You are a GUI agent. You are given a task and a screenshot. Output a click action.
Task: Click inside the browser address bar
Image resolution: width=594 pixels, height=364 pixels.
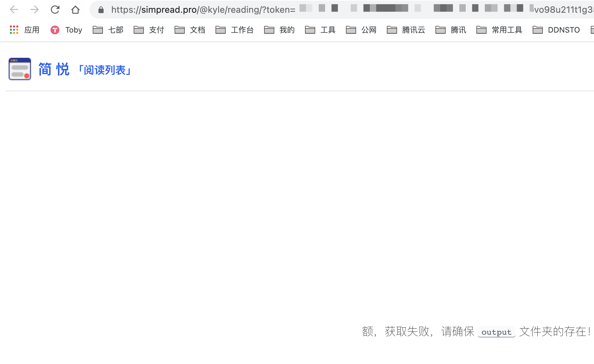[x=224, y=10]
